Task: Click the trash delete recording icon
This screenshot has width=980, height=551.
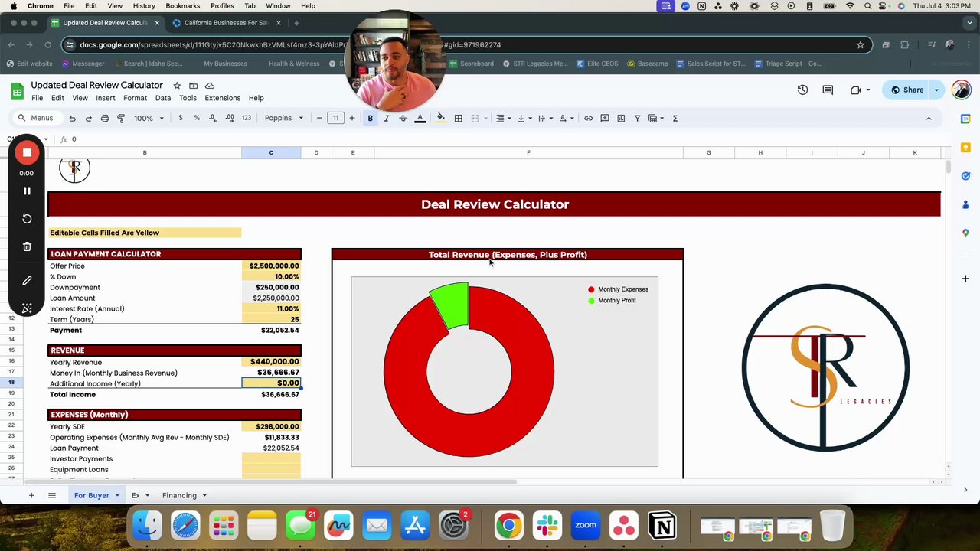Action: (x=27, y=246)
